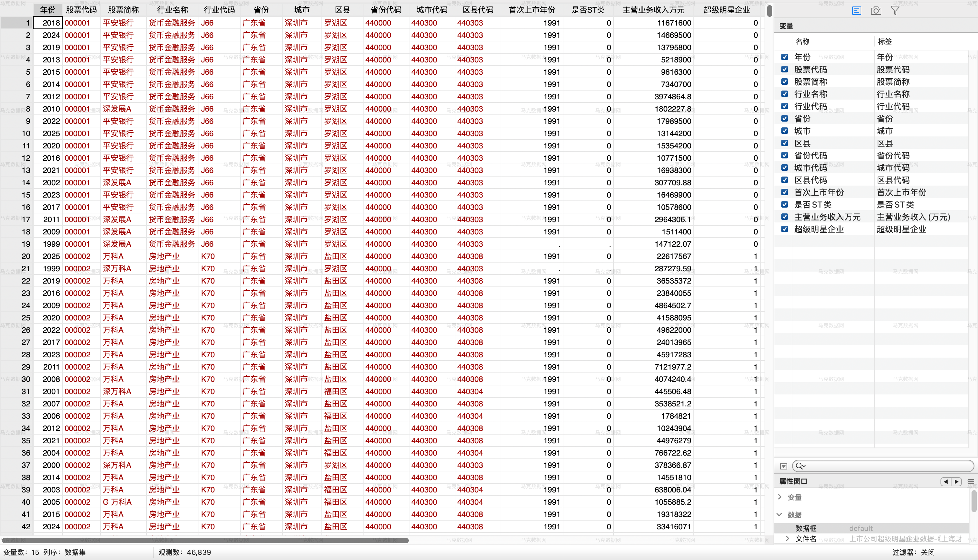The height and width of the screenshot is (560, 978).
Task: Click the 股票简称 column header
Action: point(123,10)
